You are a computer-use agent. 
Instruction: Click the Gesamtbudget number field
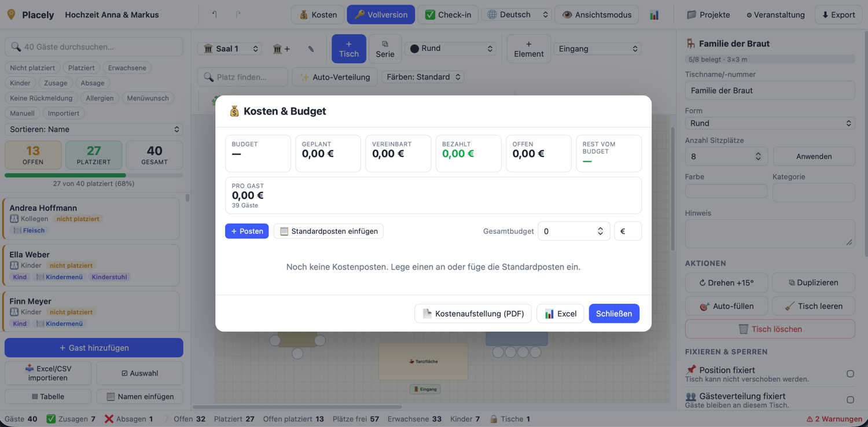click(x=573, y=231)
